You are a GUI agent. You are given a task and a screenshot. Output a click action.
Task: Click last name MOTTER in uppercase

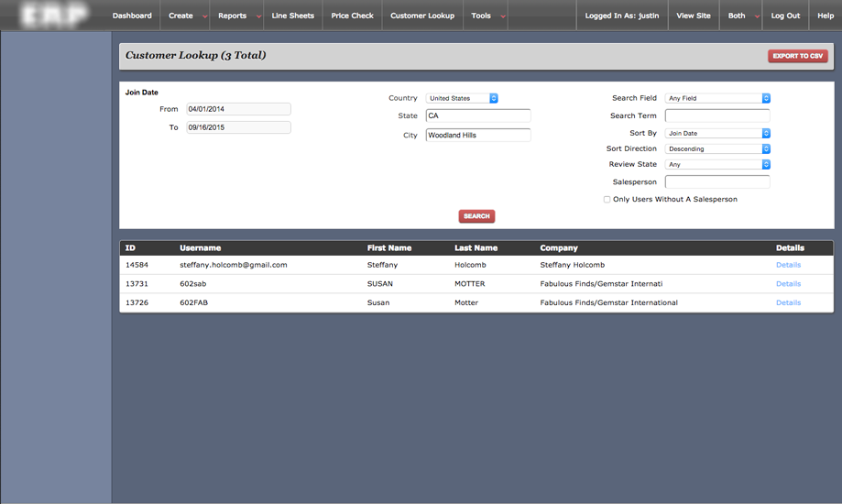point(470,284)
